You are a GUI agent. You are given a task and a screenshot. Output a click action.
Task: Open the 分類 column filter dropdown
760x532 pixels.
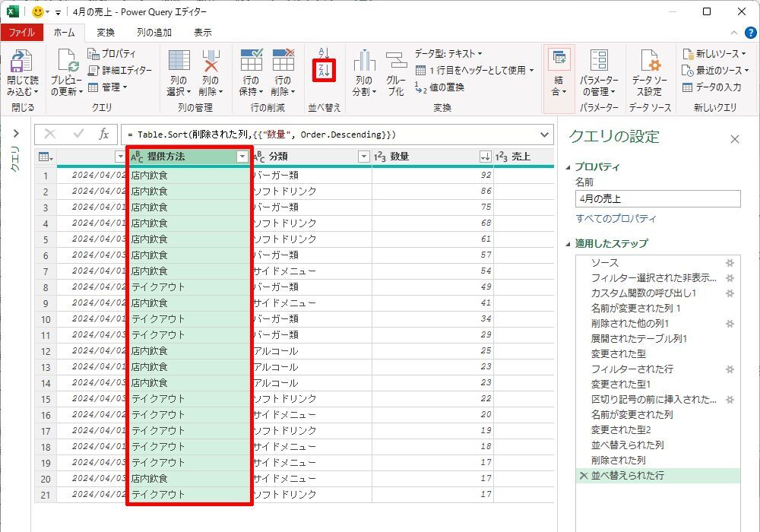point(363,157)
